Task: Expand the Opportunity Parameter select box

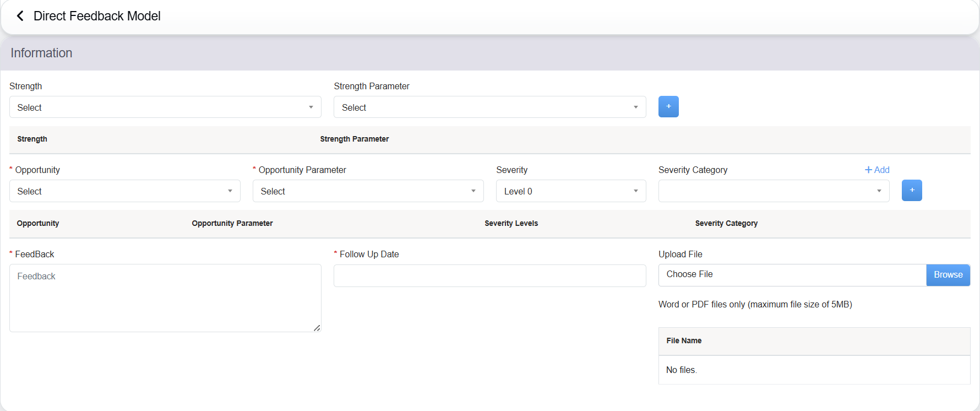Action: coord(368,191)
